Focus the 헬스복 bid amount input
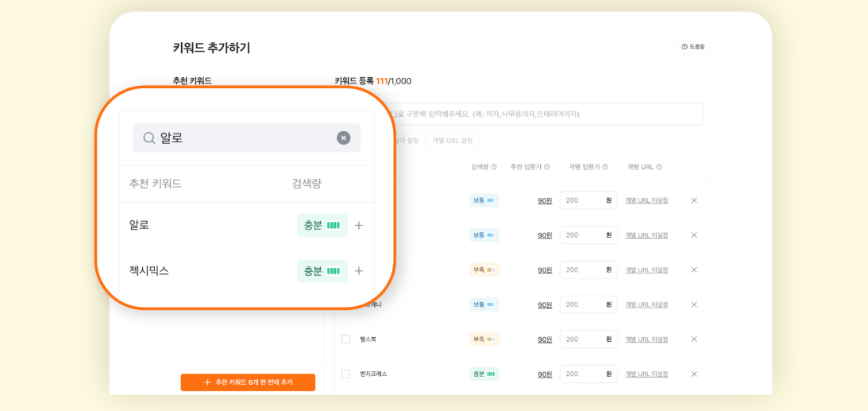The image size is (868, 411). (x=582, y=339)
